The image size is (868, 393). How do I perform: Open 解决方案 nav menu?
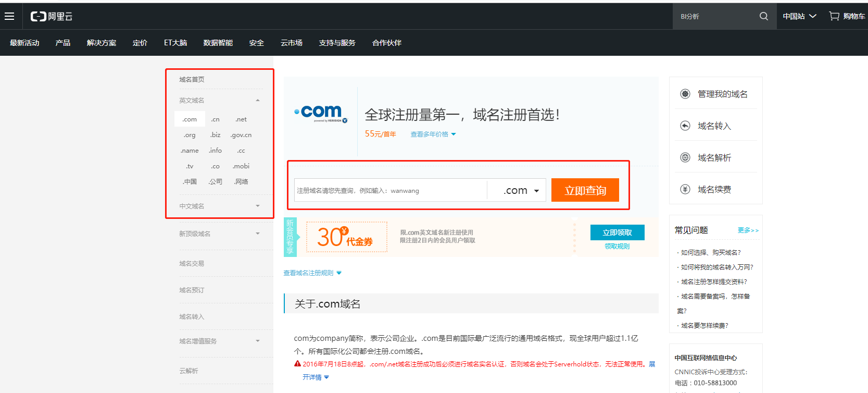(x=102, y=43)
